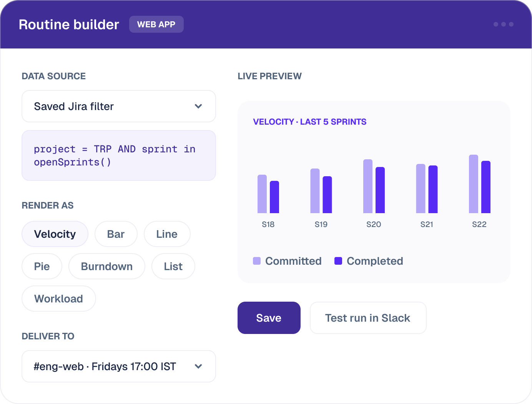This screenshot has width=532, height=404.
Task: Click the Save button
Action: [x=269, y=318]
